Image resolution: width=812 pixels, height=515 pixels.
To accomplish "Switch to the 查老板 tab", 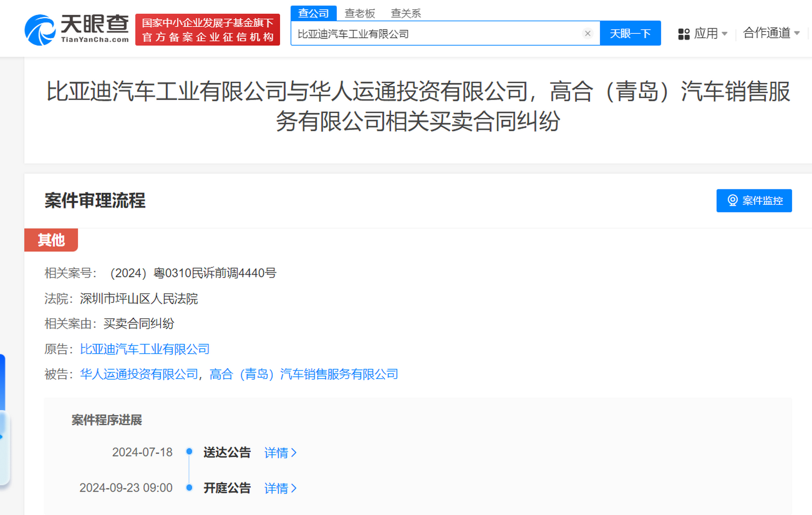I will [x=360, y=13].
